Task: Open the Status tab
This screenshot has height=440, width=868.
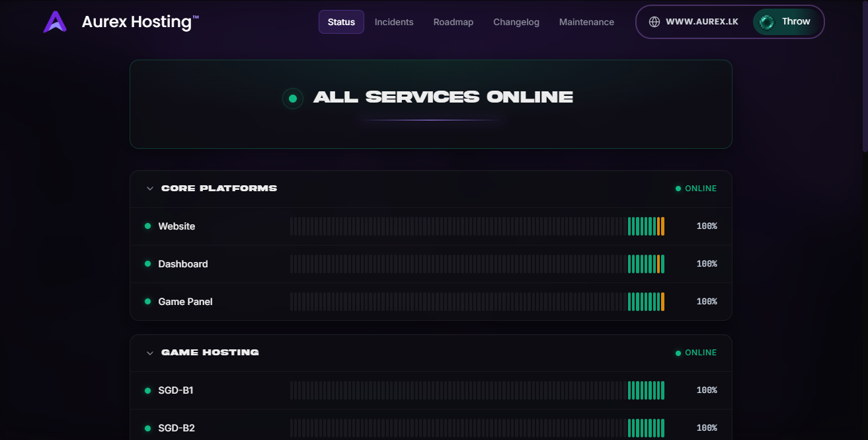Action: [341, 22]
